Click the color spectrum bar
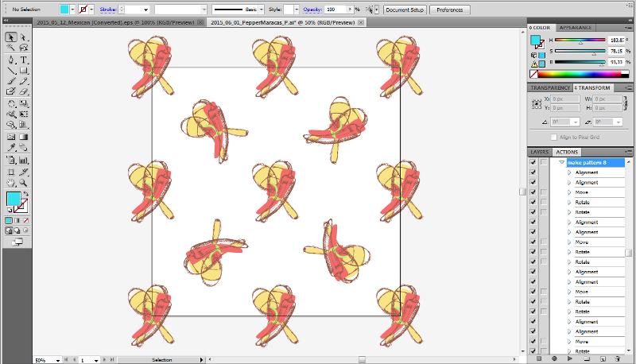 [x=580, y=74]
